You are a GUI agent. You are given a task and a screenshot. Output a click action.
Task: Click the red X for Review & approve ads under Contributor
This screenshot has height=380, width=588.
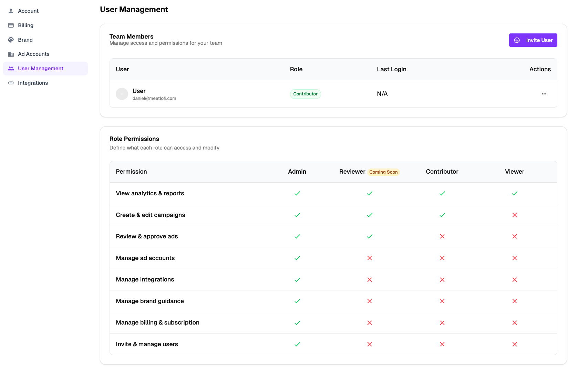pyautogui.click(x=442, y=237)
